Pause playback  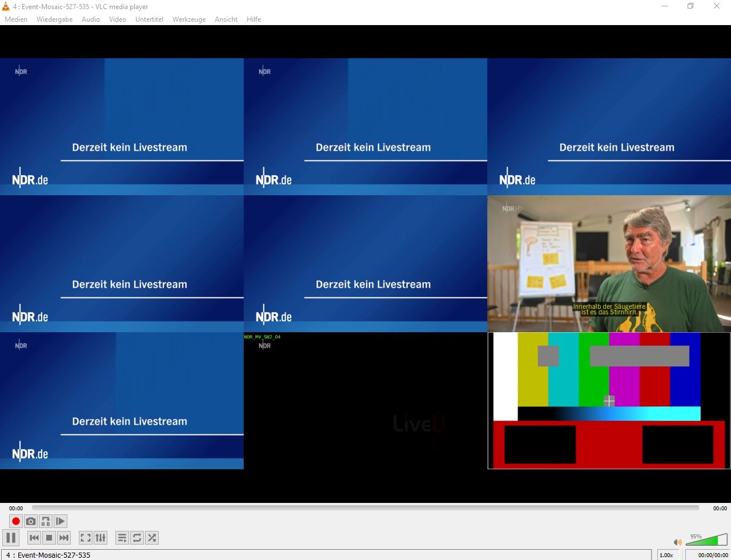click(11, 538)
